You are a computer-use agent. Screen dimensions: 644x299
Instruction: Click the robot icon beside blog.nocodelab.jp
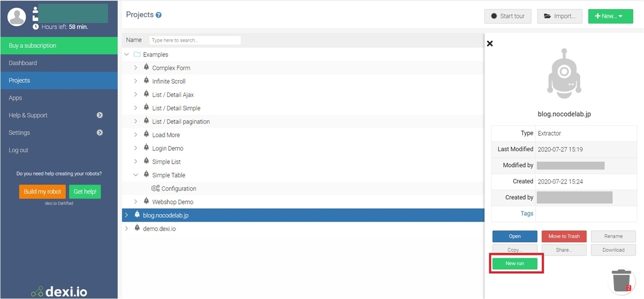click(x=137, y=215)
